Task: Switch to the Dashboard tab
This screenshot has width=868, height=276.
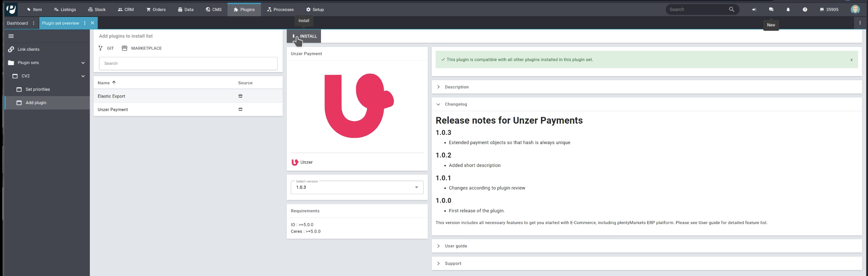Action: [17, 23]
